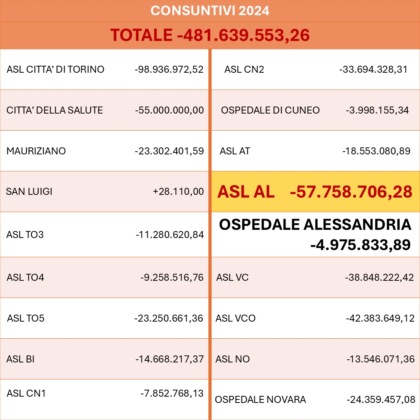Select the OSPEDALE NOVARA row label
The height and width of the screenshot is (420, 420).
point(260,399)
